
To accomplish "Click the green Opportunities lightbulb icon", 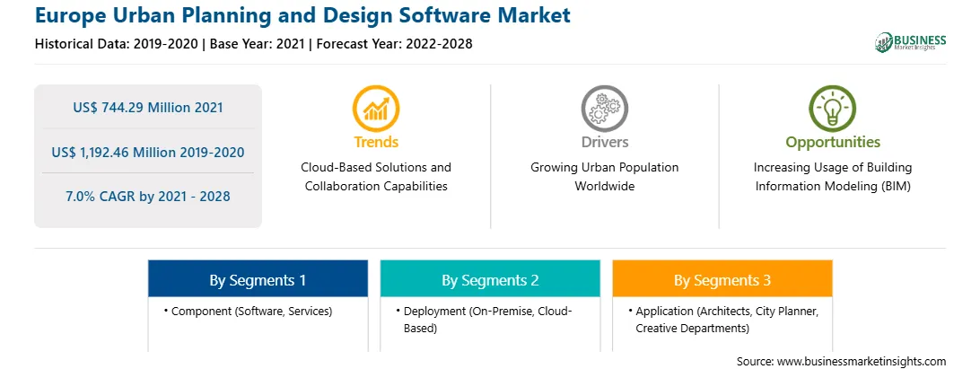I will click(x=833, y=109).
